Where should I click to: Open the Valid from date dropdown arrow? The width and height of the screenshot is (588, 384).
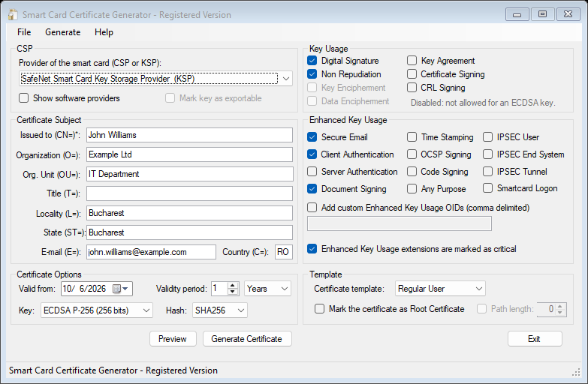pos(125,289)
